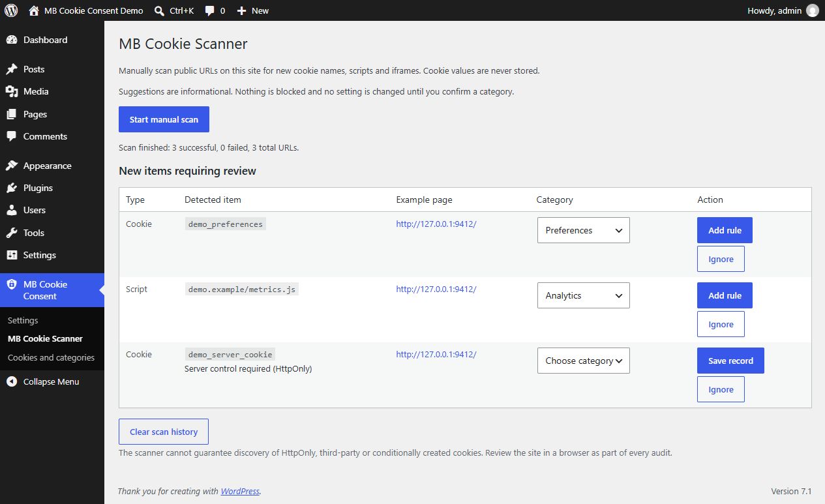
Task: Open the Choose category dropdown for demo_server_cookie
Action: 583,361
